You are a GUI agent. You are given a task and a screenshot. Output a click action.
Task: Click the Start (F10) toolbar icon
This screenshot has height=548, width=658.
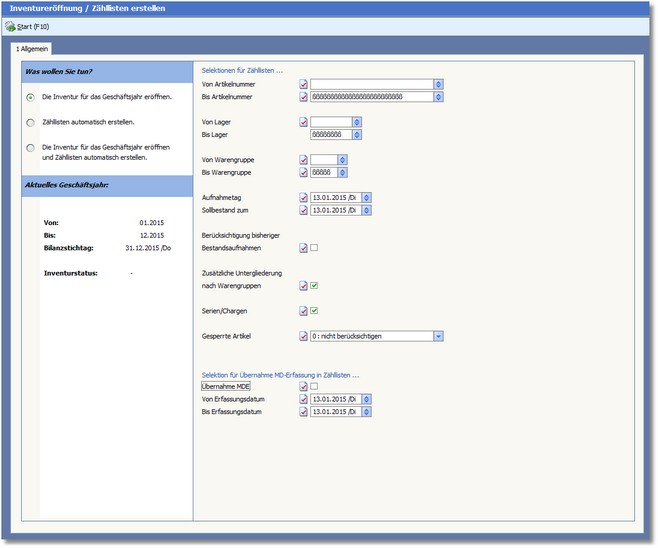pyautogui.click(x=10, y=26)
